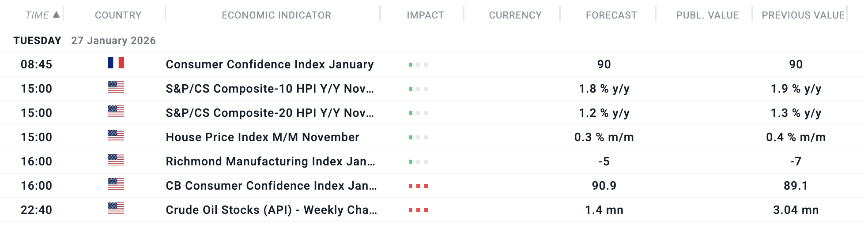Screen dimensions: 868x232
Task: Sort by the Time column arrow
Action: (56, 15)
